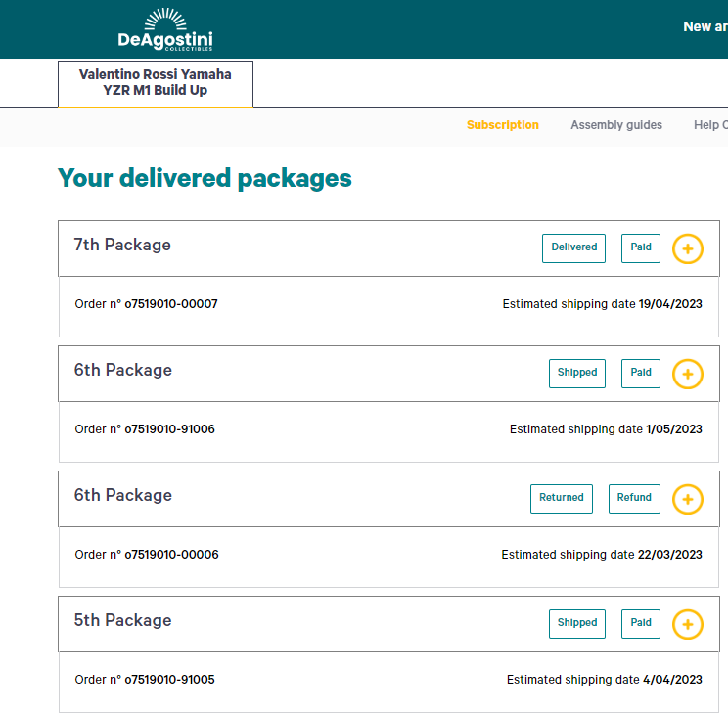
Task: Expand the 5th Package plus icon
Action: 688,624
